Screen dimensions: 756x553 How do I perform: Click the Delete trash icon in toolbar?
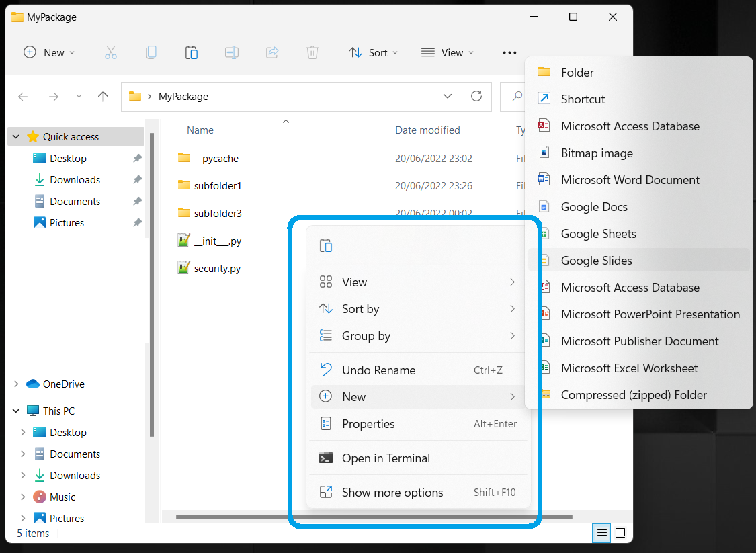(312, 52)
